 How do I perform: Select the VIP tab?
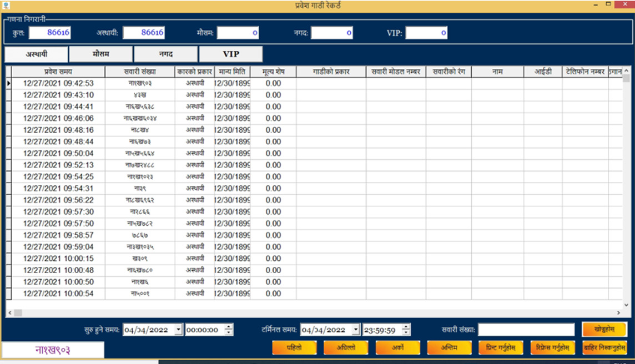pos(231,54)
